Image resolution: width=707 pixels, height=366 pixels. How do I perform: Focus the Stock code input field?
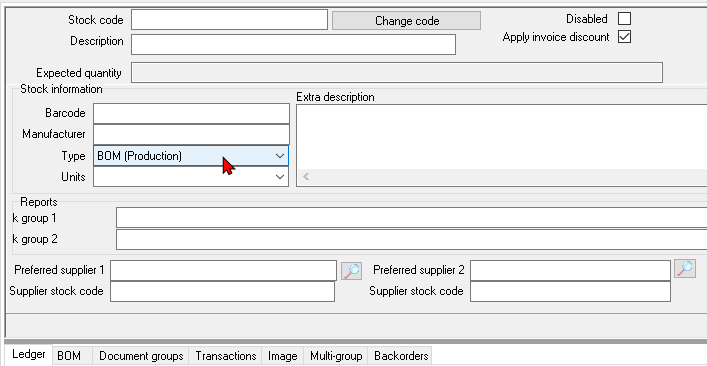[229, 20]
